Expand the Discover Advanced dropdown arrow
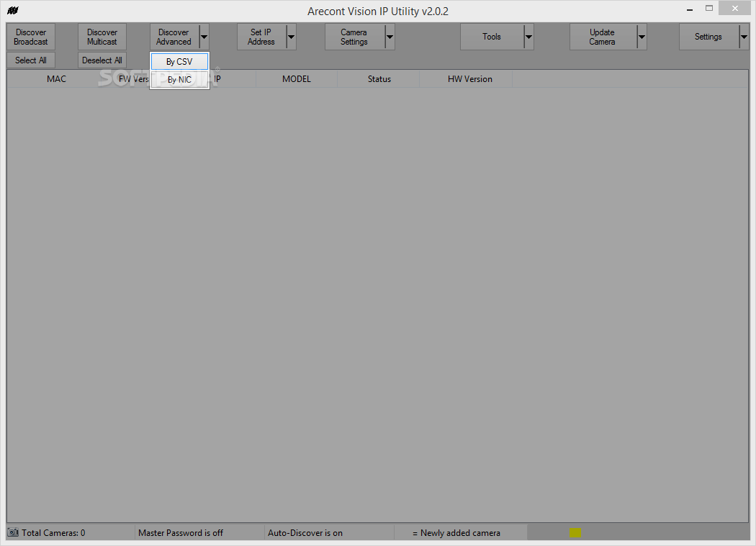Viewport: 756px width, 546px height. point(204,37)
